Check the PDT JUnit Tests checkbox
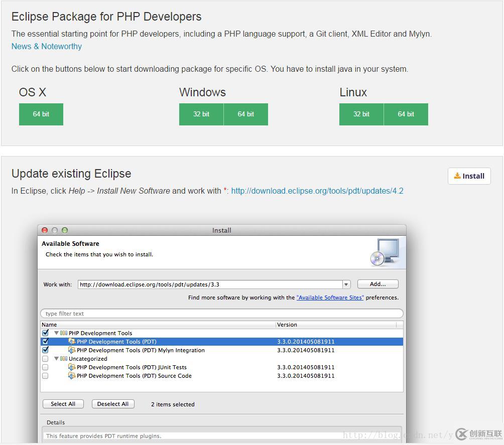Image resolution: width=504 pixels, height=445 pixels. (46, 367)
